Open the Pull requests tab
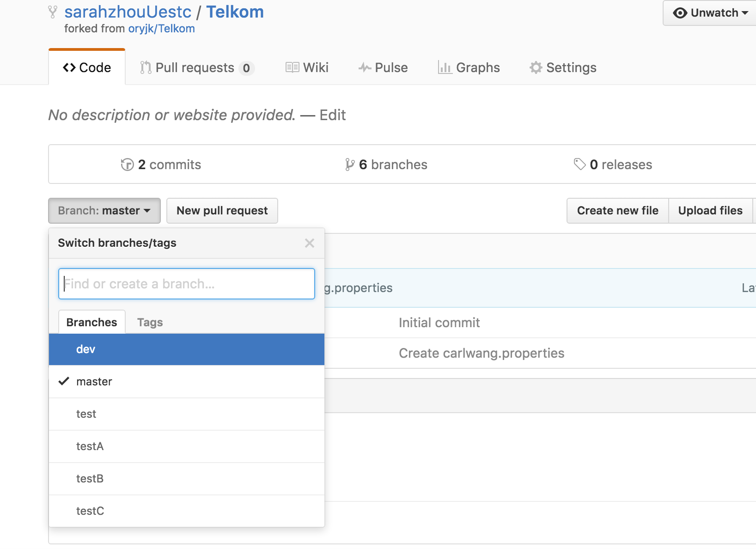The height and width of the screenshot is (549, 756). [197, 67]
